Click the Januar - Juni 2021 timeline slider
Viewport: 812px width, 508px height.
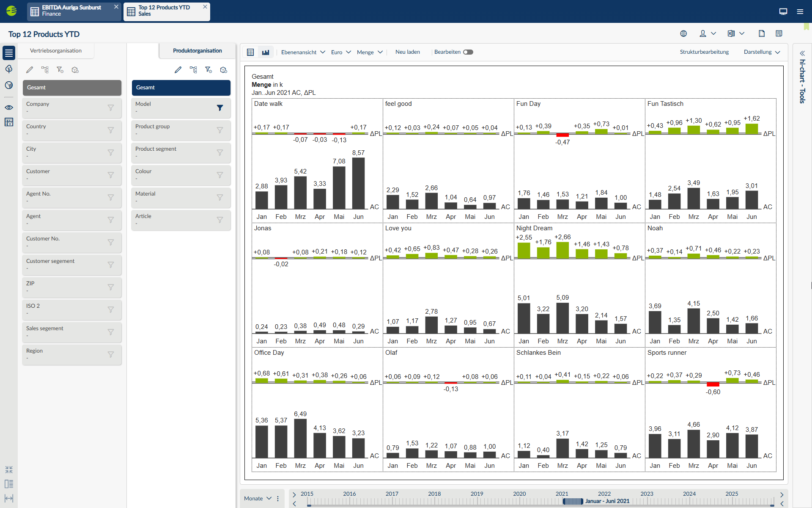[573, 501]
